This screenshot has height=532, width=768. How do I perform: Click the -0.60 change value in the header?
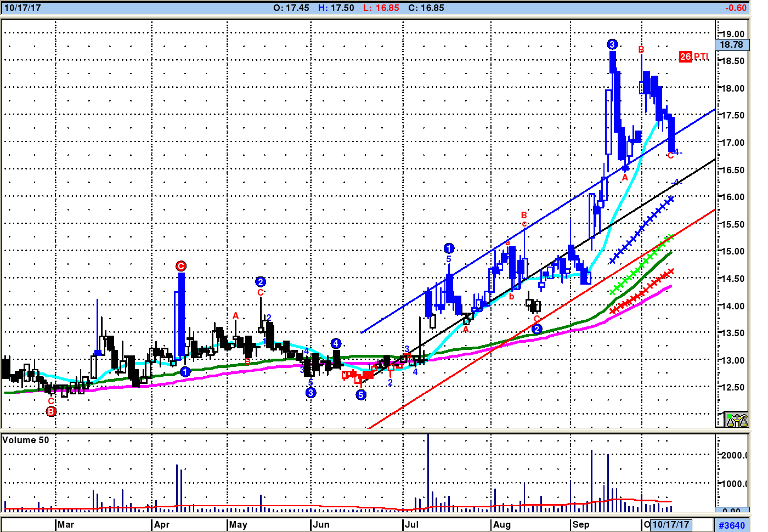pyautogui.click(x=735, y=8)
